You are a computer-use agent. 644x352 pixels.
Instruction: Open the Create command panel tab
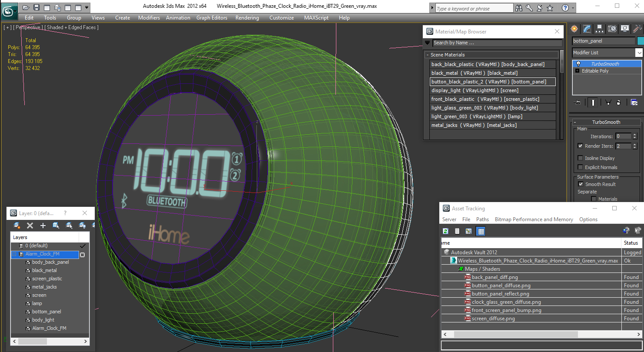click(574, 29)
